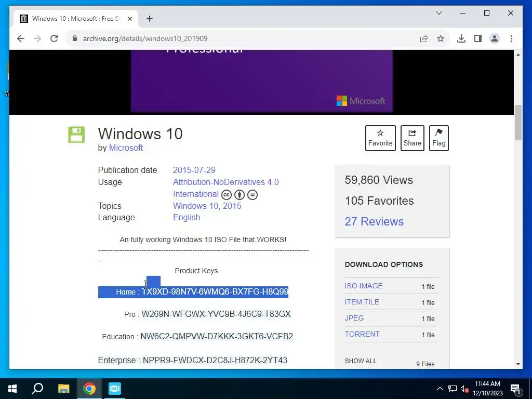Flag this archive item

(438, 138)
